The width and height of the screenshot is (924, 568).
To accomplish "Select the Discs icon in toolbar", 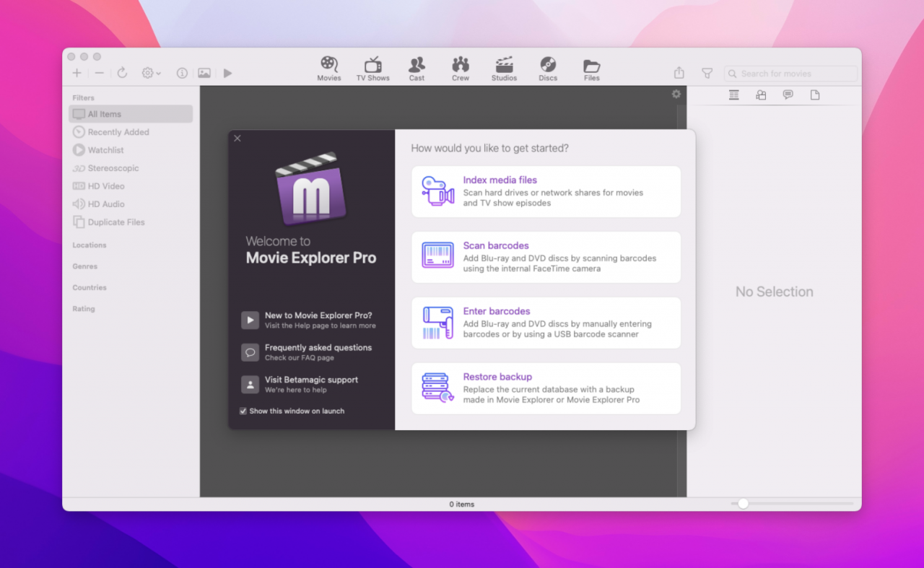I will (x=548, y=66).
